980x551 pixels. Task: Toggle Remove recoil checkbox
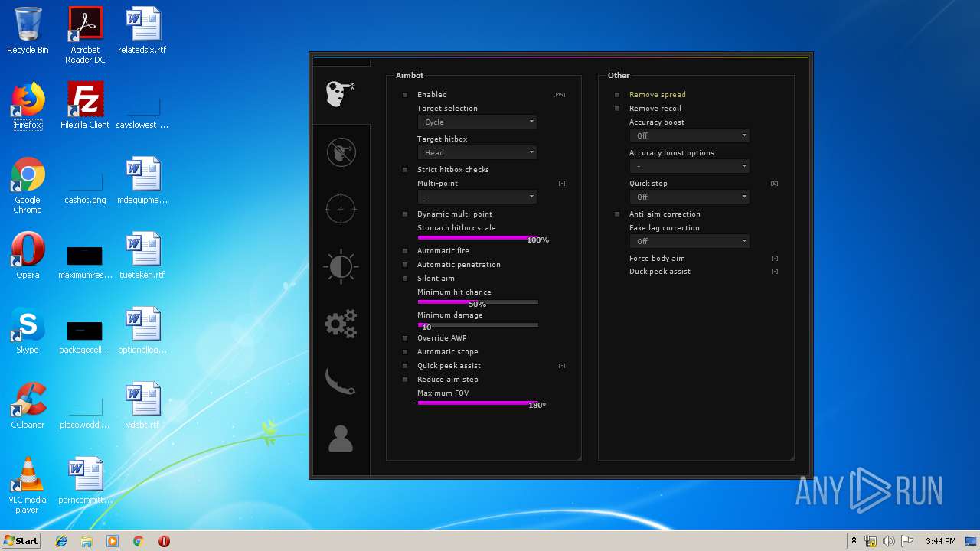(617, 109)
